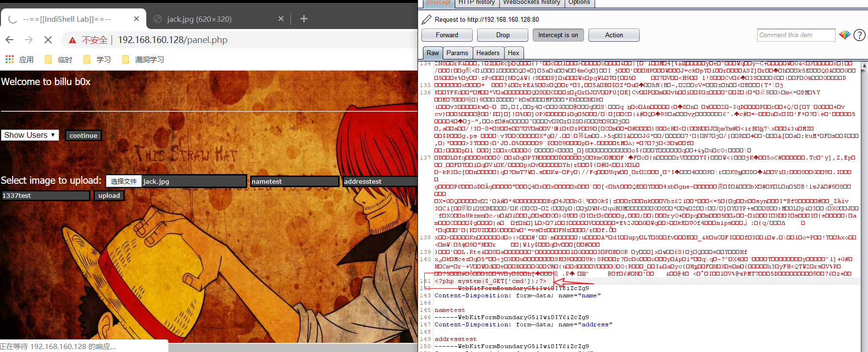Image resolution: width=868 pixels, height=352 pixels.
Task: Open the Burp help question icon
Action: [x=859, y=35]
